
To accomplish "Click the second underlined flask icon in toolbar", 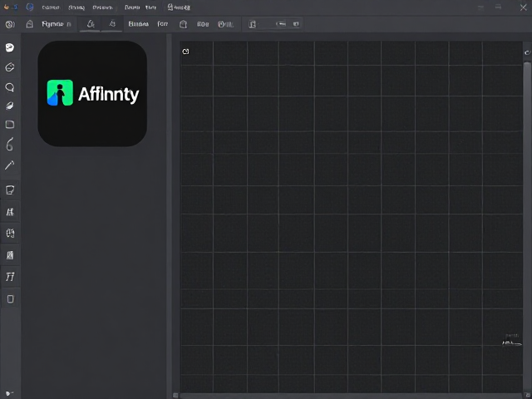I will (112, 24).
